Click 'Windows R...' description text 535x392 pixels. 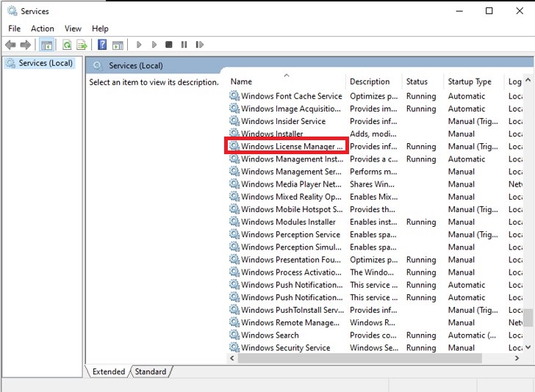(373, 323)
